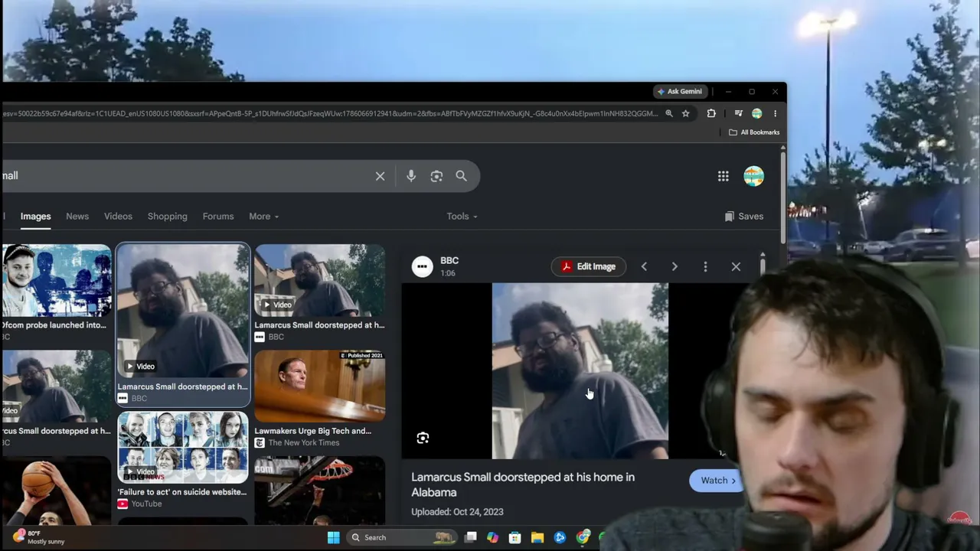
Task: Open the Ofcom probe launched thumbnail
Action: click(56, 281)
